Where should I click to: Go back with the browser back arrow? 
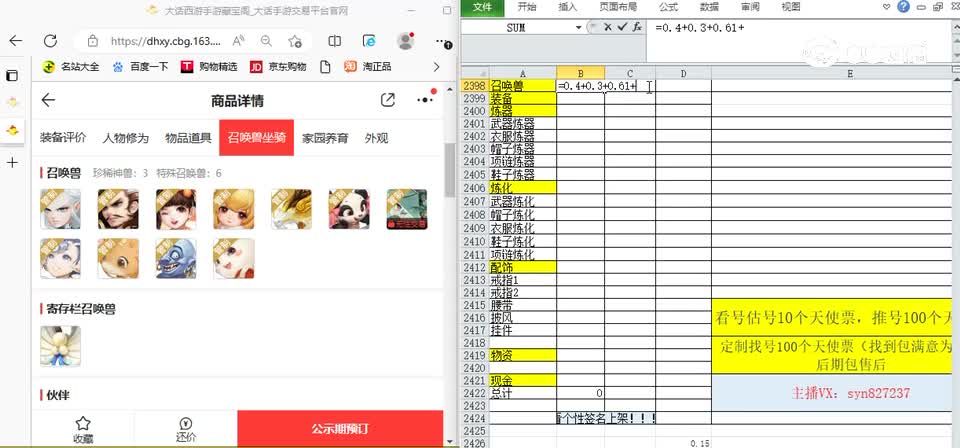point(16,41)
